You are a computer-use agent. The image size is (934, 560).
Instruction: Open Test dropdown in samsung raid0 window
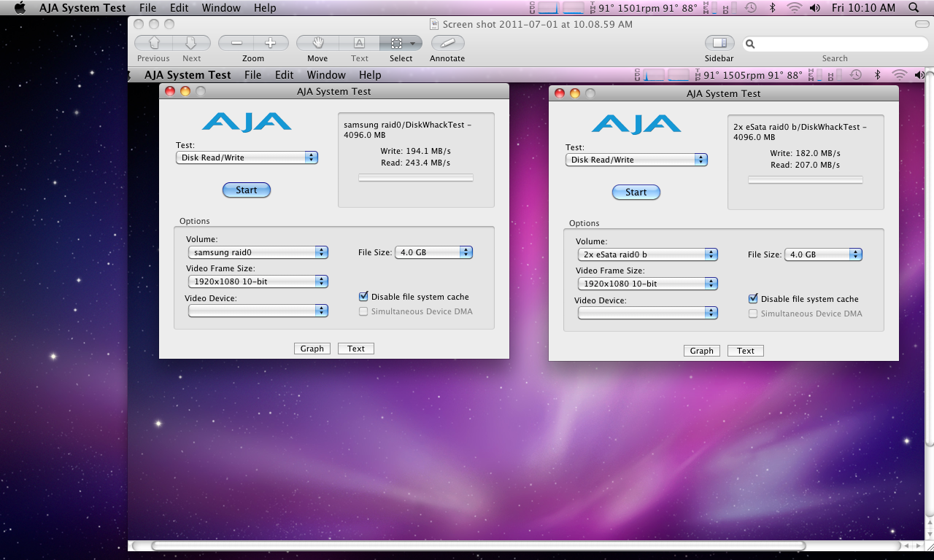pos(247,157)
